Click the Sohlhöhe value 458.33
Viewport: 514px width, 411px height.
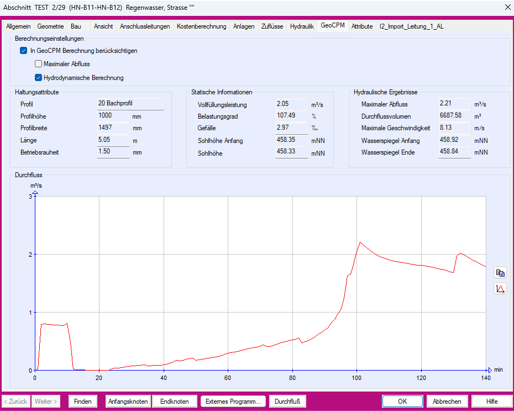coord(291,152)
